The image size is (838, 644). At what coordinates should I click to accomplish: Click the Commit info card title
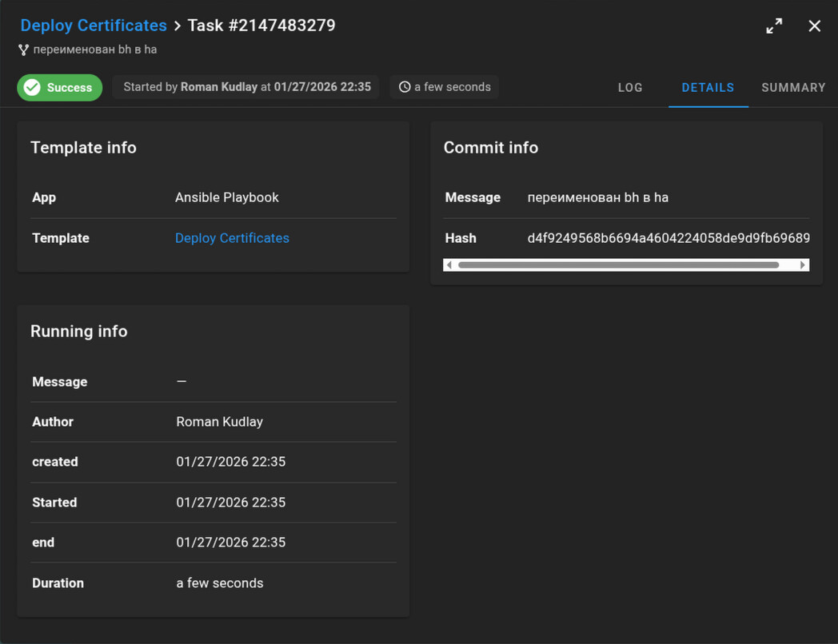click(491, 148)
